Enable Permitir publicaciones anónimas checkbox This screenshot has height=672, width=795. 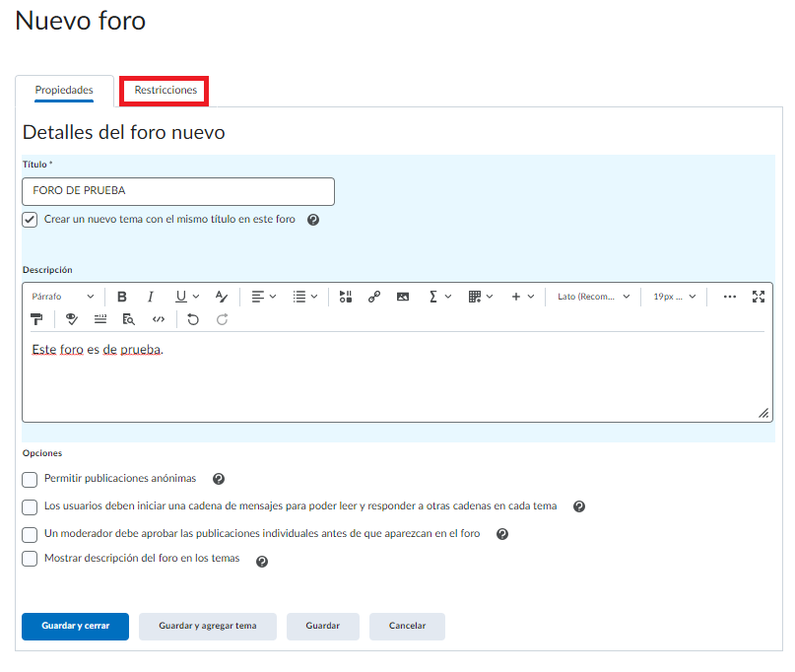point(30,480)
